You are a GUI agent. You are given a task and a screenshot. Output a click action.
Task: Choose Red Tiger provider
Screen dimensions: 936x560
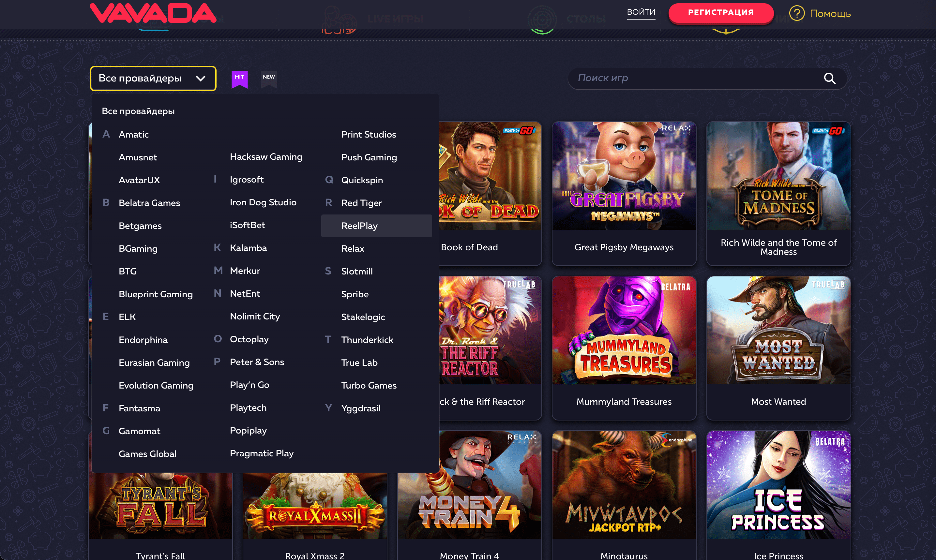361,203
